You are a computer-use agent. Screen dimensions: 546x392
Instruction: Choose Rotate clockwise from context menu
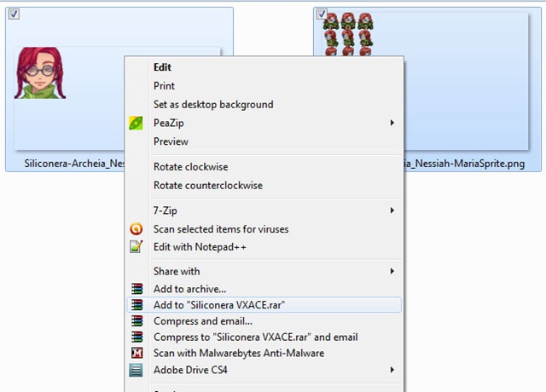click(190, 167)
